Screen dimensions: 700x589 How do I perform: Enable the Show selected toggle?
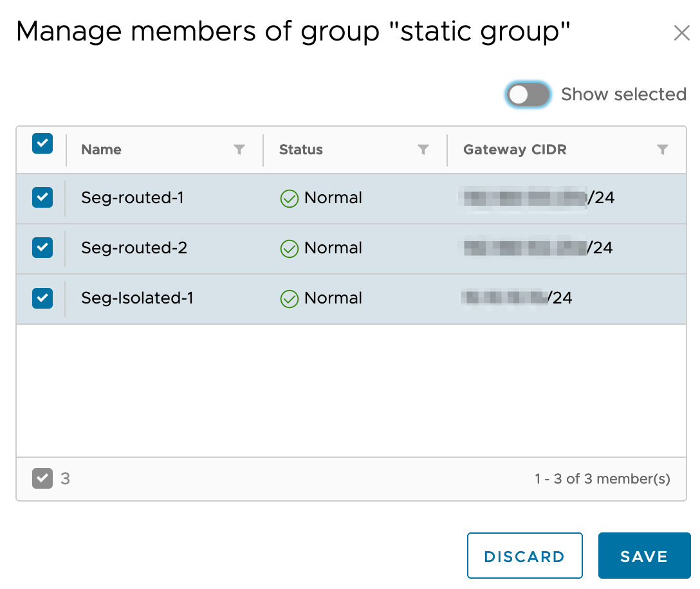528,95
